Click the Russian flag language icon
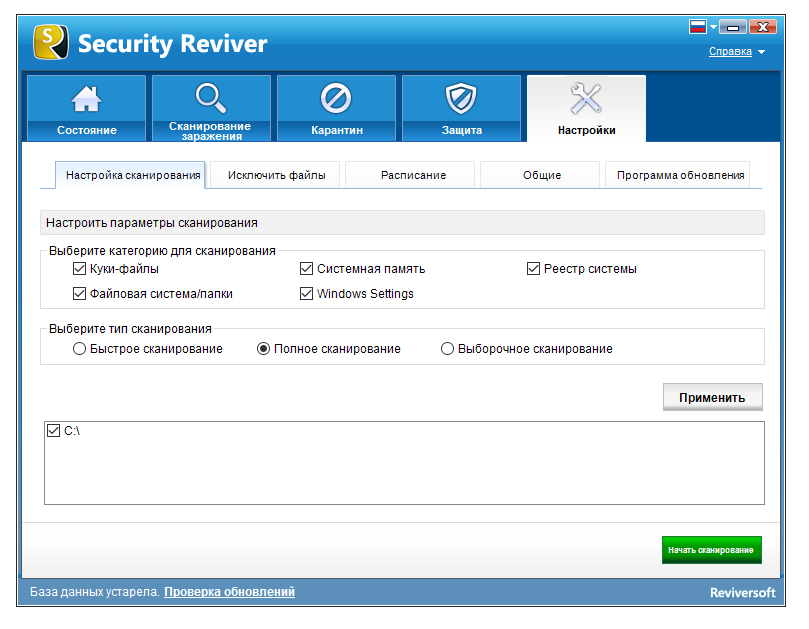This screenshot has width=809, height=629. click(698, 26)
